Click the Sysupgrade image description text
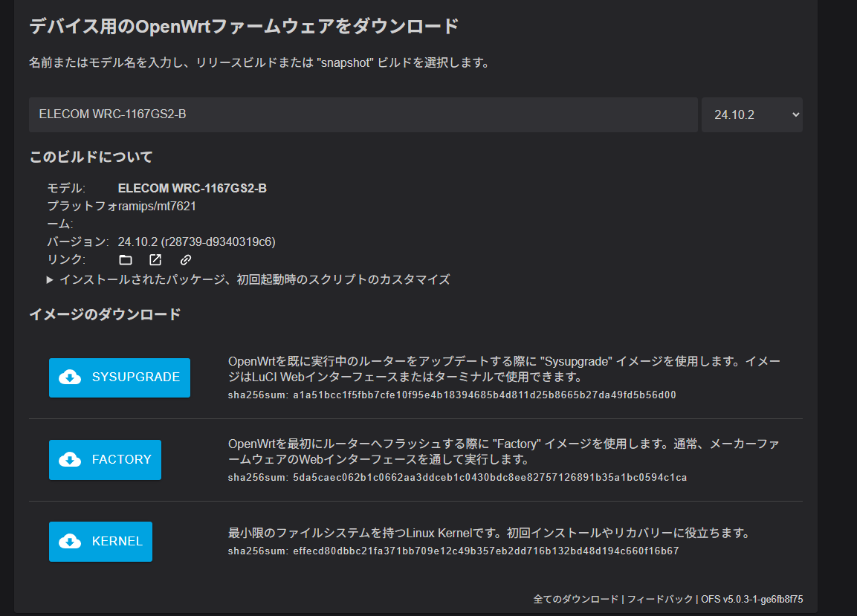 tap(504, 369)
